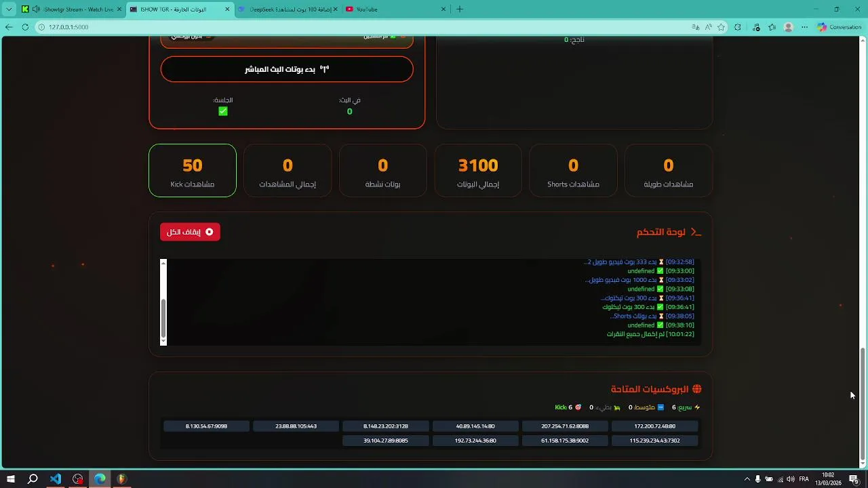This screenshot has width=868, height=488.
Task: Select the active bots 0 card
Action: (383, 170)
